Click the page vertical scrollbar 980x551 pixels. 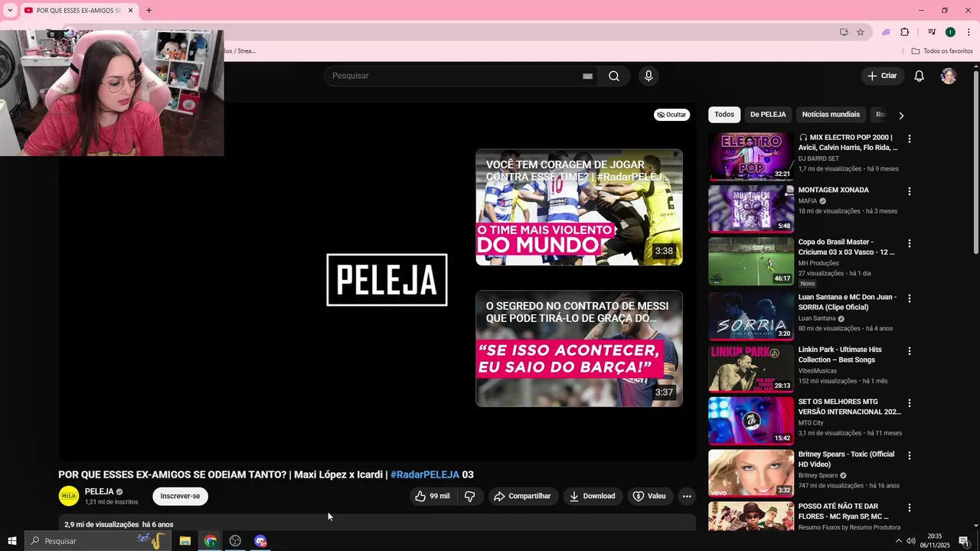976,161
